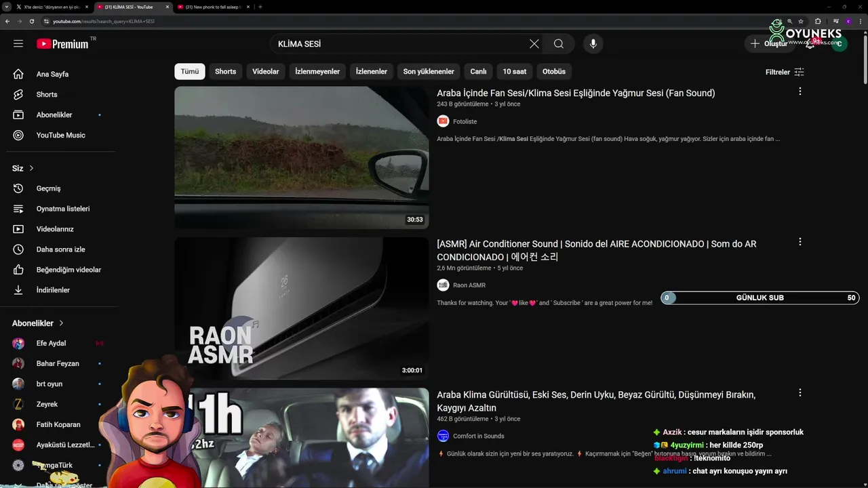Click the Raon ASMR channel avatar
This screenshot has width=868, height=488.
443,285
